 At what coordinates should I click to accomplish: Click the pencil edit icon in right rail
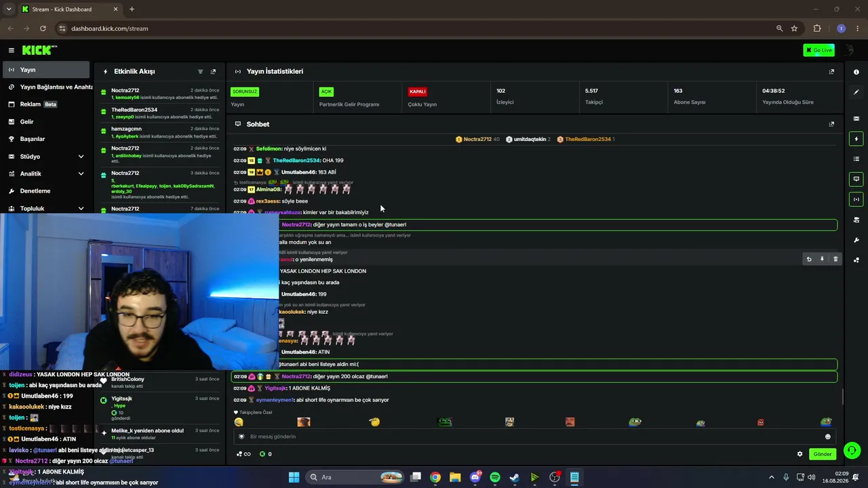856,92
